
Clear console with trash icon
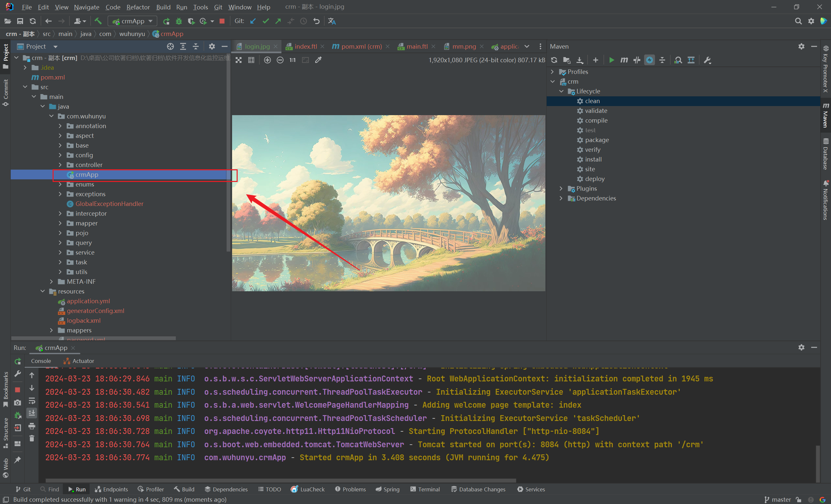tap(32, 438)
